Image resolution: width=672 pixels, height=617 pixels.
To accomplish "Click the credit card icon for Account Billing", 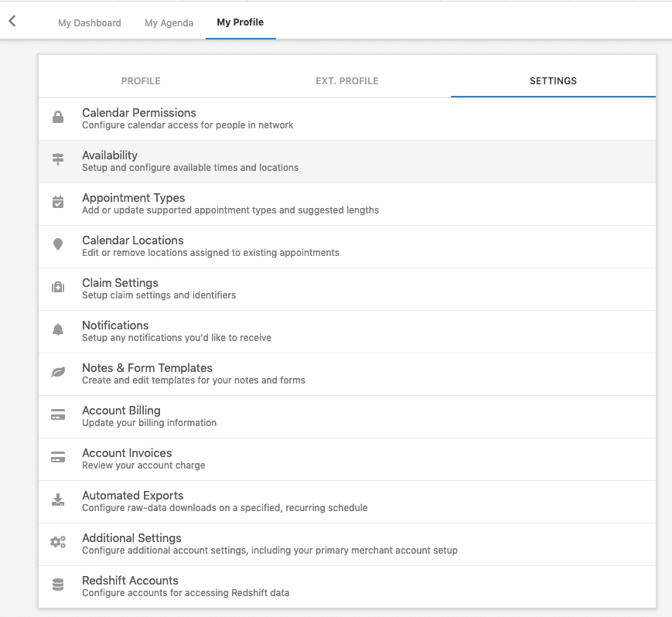I will click(x=58, y=414).
